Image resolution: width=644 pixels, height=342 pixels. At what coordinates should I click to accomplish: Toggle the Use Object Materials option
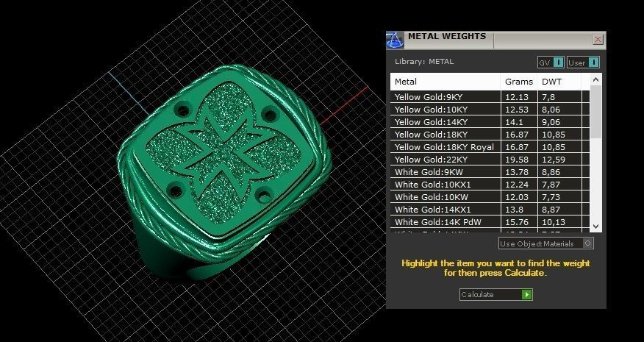[x=545, y=243]
